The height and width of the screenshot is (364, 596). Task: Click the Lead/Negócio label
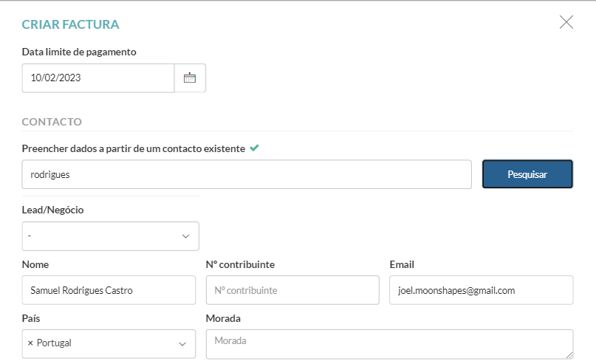(53, 210)
